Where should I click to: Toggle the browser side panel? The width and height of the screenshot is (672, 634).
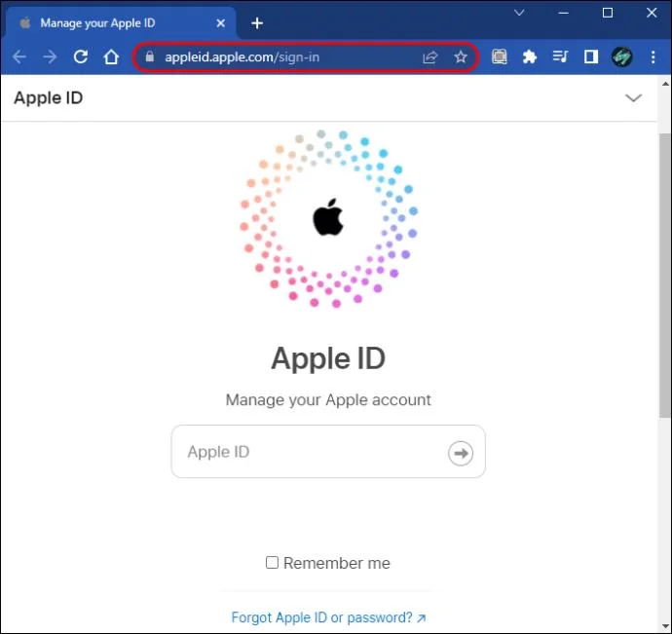pos(591,56)
